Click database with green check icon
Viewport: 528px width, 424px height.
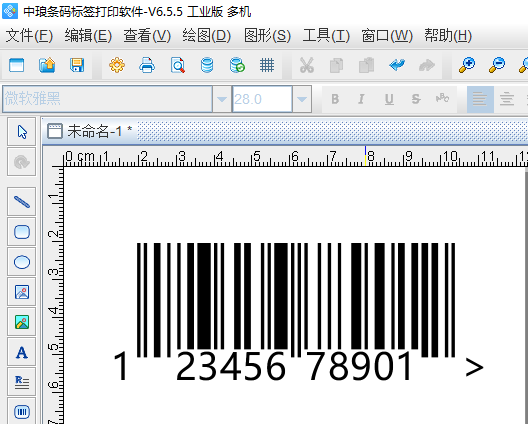pos(237,65)
